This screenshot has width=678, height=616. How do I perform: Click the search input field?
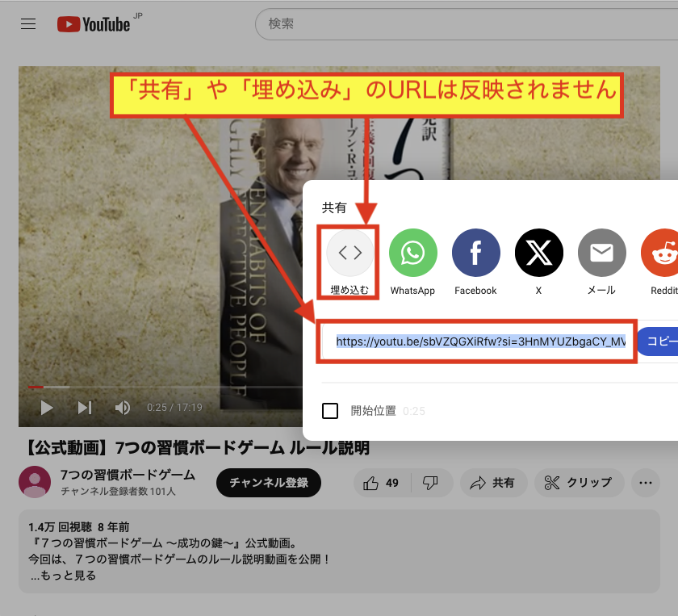coord(467,23)
